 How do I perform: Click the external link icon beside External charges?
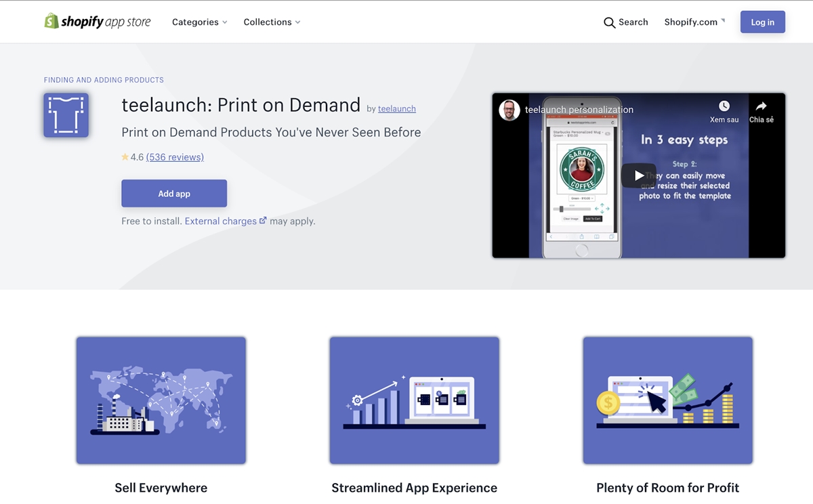[263, 221]
